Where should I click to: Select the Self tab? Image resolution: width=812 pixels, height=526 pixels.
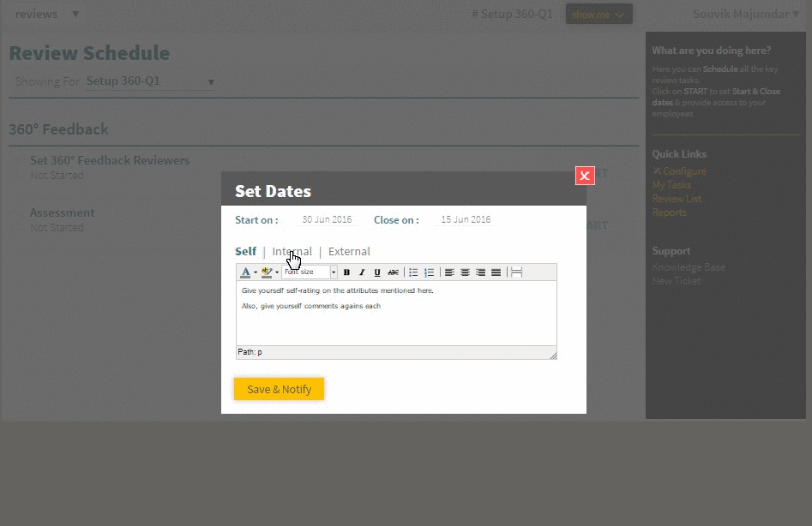245,251
